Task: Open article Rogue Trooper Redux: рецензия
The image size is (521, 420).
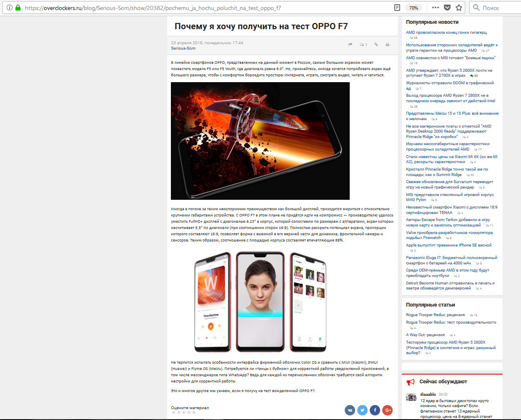Action: click(x=435, y=315)
